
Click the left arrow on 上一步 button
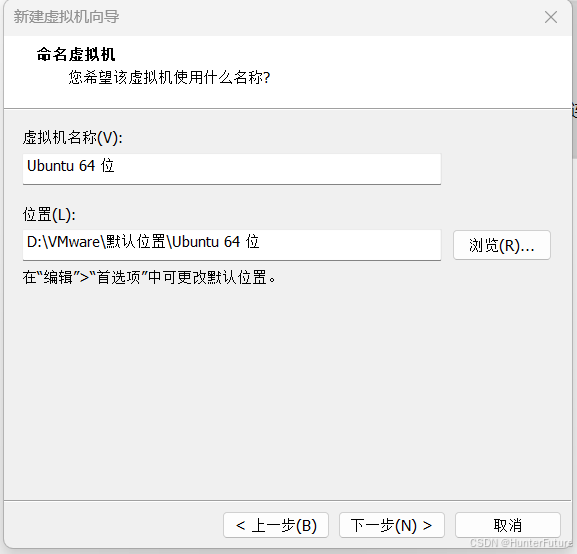240,525
